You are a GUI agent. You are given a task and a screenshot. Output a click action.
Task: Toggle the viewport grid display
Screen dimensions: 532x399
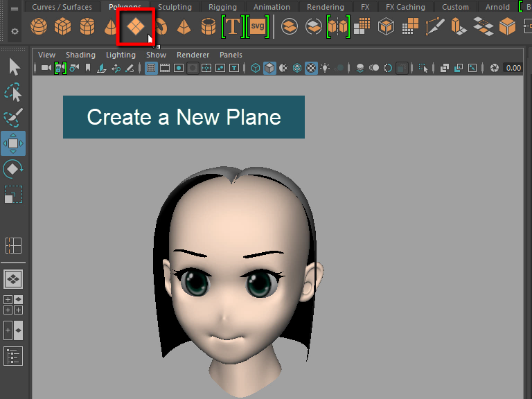pos(151,68)
